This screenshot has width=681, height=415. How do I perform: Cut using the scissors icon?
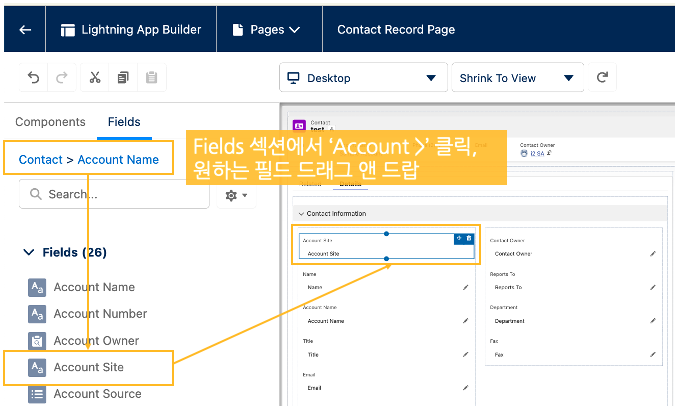pyautogui.click(x=94, y=78)
